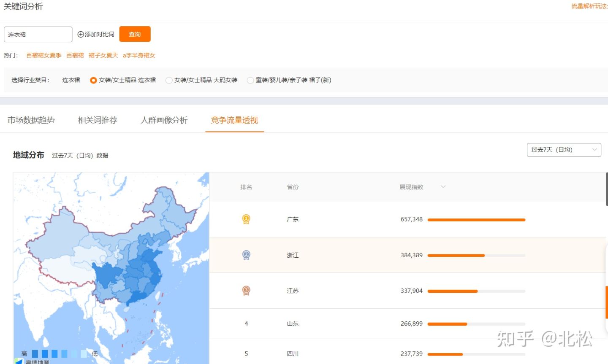608x364 pixels.
Task: Click the silver second-place medal icon
Action: click(246, 255)
